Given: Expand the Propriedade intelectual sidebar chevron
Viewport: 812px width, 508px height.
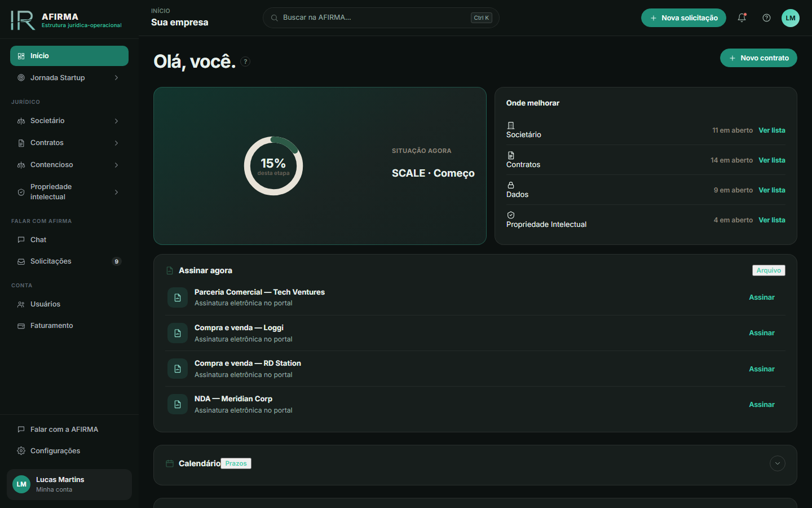Looking at the screenshot, I should pos(116,192).
